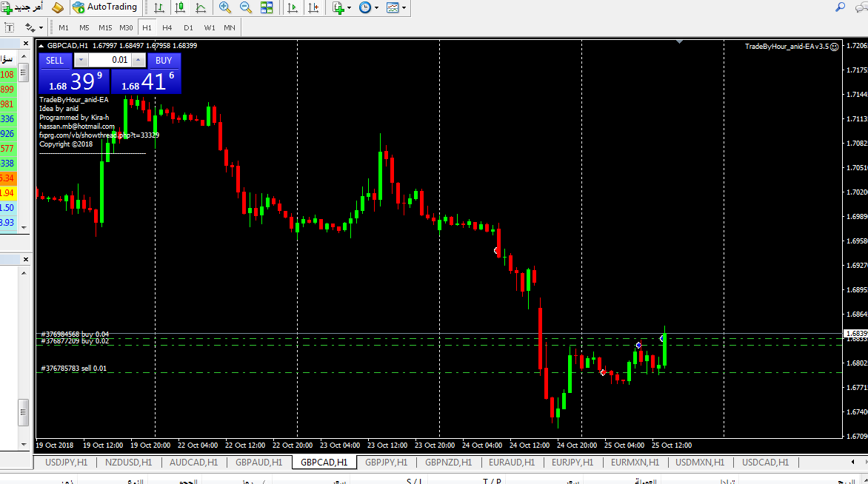This screenshot has width=868, height=484.
Task: Switch to the GBPJPY,H1 chart tab
Action: point(386,463)
